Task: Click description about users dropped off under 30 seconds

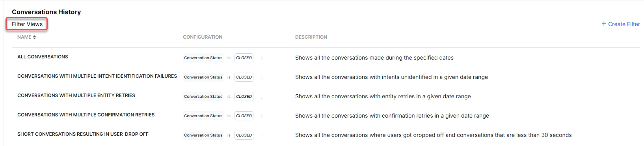Action: [x=433, y=135]
